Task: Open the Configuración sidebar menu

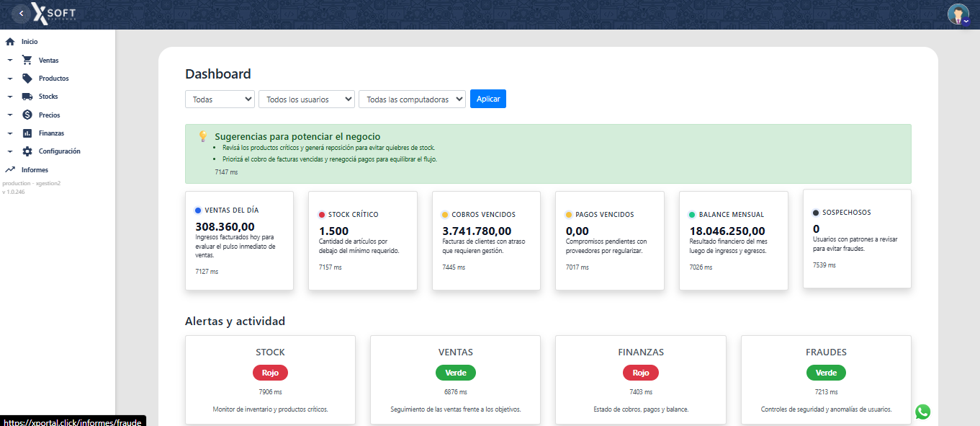Action: [x=60, y=151]
